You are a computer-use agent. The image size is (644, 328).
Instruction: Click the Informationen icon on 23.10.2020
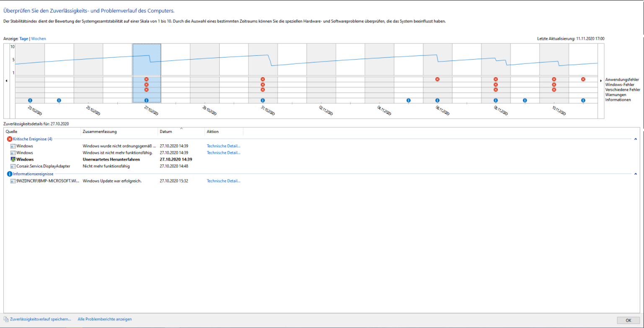[30, 100]
